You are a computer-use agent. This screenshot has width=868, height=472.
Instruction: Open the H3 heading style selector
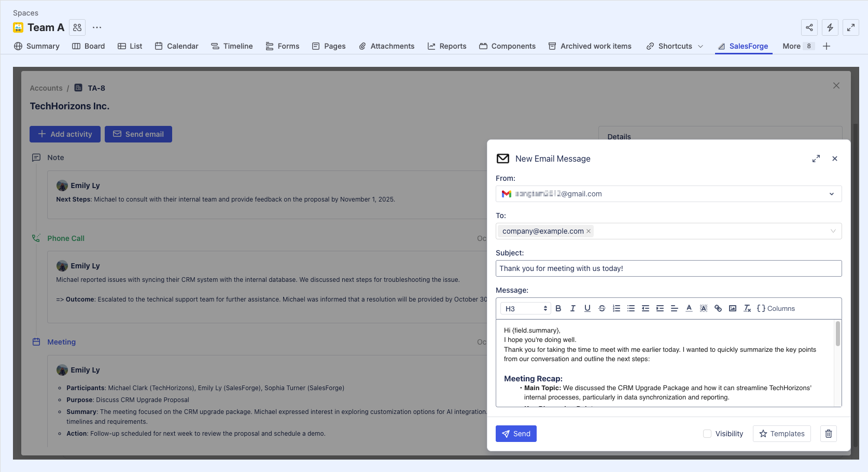pos(526,308)
